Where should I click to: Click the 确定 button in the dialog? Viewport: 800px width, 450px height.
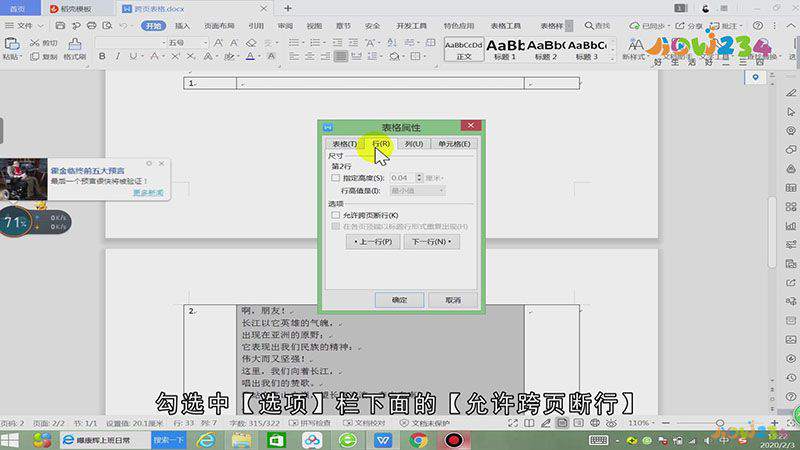(399, 300)
